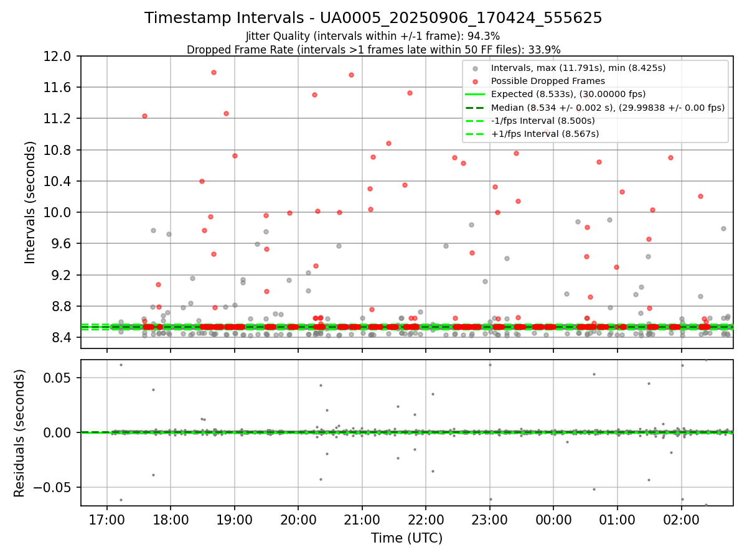Click the highest red point near 11.8 seconds
Screen dimensions: 747x560
214,72
